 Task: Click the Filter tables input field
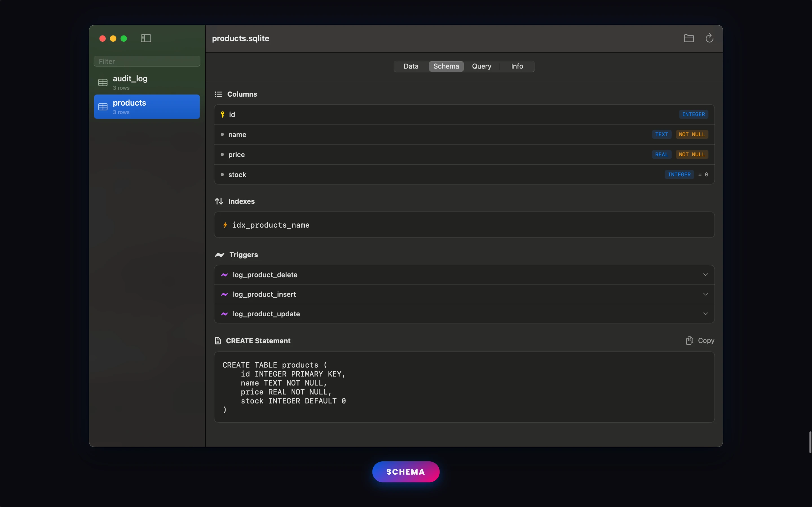[x=147, y=61]
